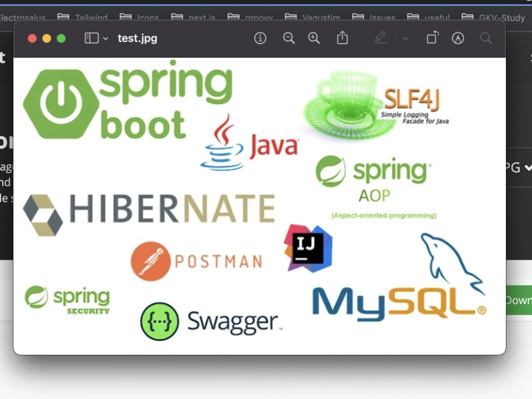Rotate the image left
The image size is (532, 399).
[432, 38]
